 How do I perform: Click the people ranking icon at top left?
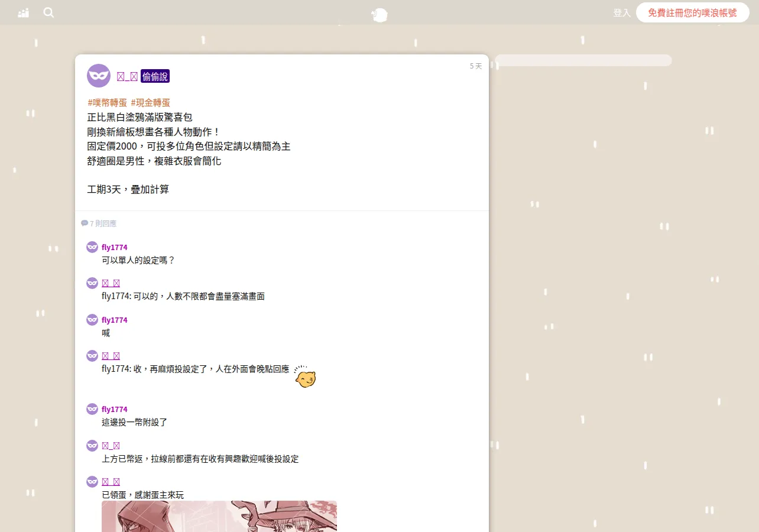tap(24, 12)
